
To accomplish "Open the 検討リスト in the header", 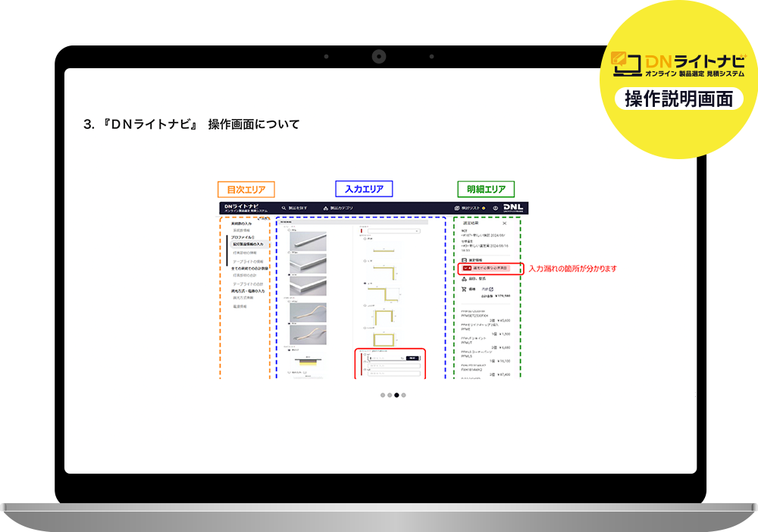I will click(469, 208).
